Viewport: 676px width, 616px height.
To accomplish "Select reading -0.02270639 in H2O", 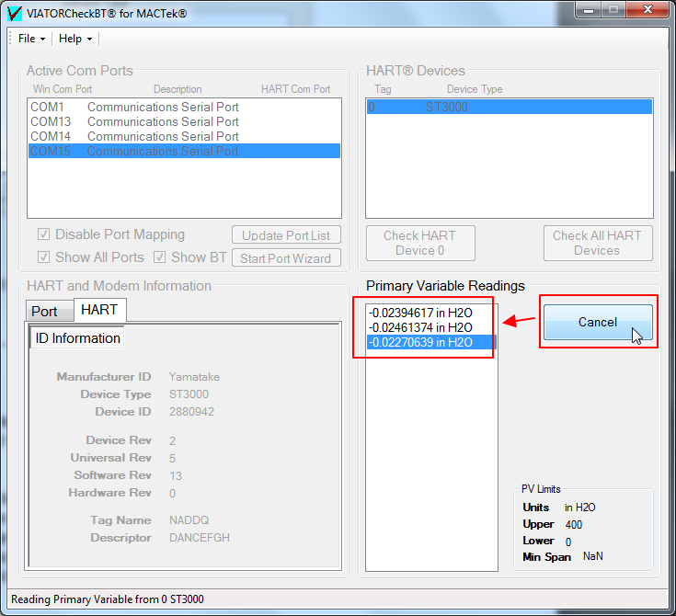I will [x=431, y=342].
